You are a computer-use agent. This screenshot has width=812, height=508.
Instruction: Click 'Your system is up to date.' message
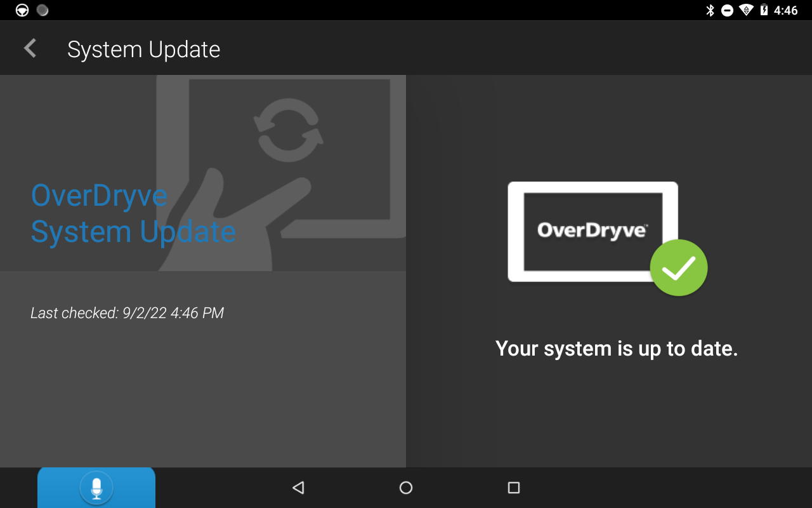tap(617, 349)
